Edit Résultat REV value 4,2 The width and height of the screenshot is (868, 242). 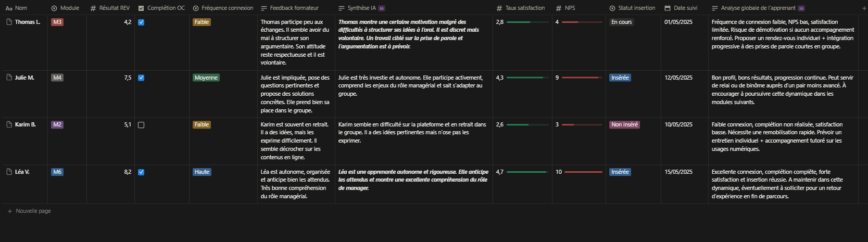[128, 22]
